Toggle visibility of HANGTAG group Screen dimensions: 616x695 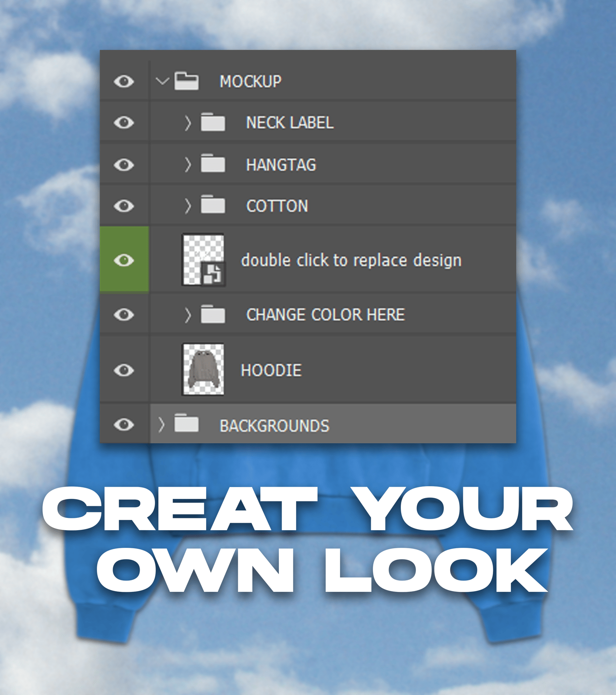pos(124,165)
